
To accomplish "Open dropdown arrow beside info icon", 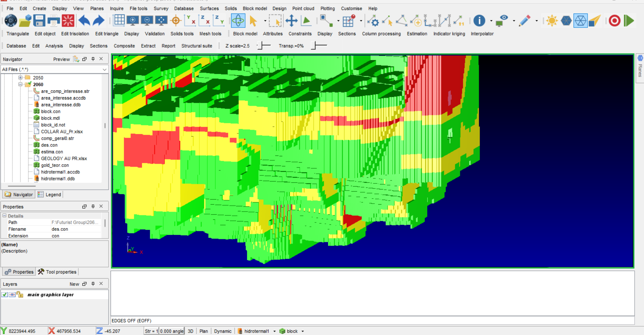I will click(491, 21).
